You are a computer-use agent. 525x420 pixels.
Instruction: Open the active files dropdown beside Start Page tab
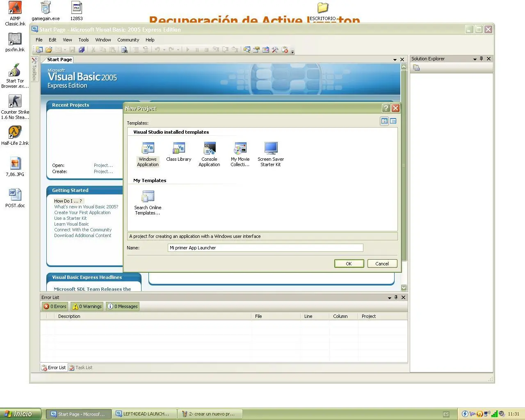(x=395, y=60)
